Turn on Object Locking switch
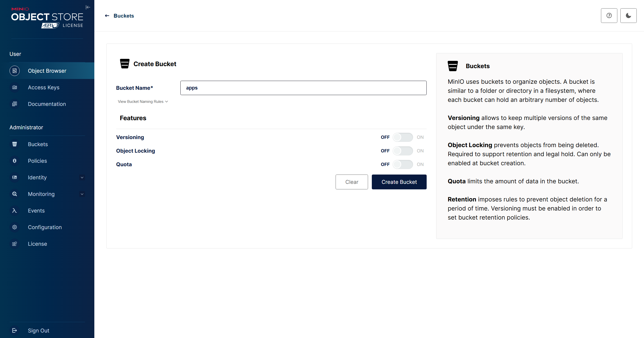Image resolution: width=644 pixels, height=338 pixels. pyautogui.click(x=403, y=151)
